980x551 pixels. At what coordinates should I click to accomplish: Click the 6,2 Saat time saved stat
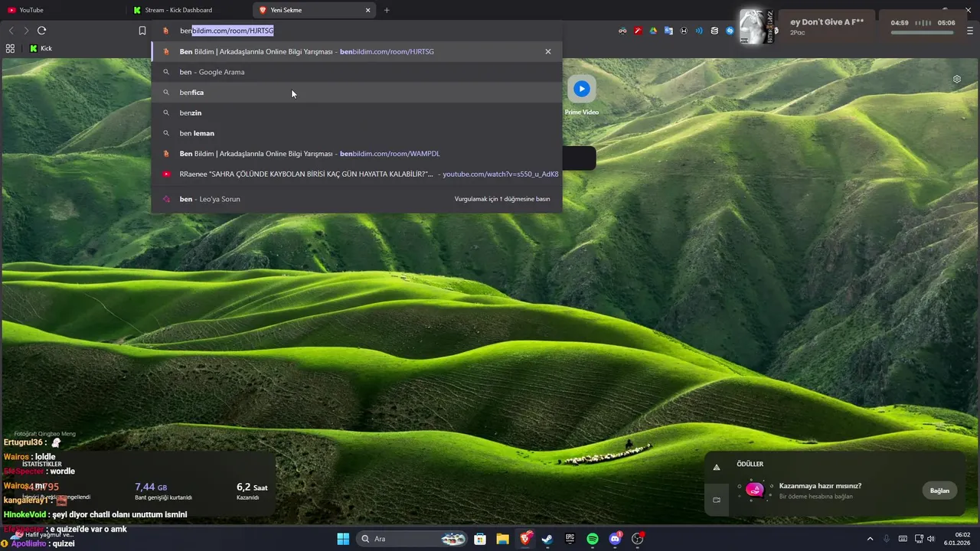coord(252,491)
